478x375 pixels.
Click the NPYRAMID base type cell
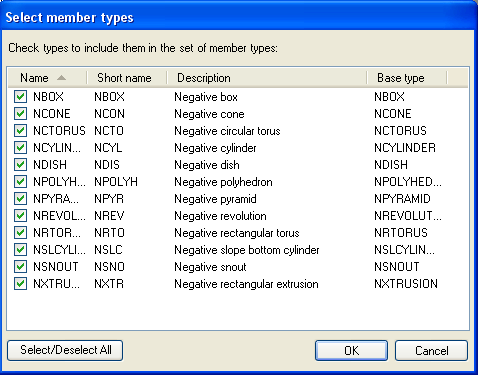pyautogui.click(x=402, y=199)
